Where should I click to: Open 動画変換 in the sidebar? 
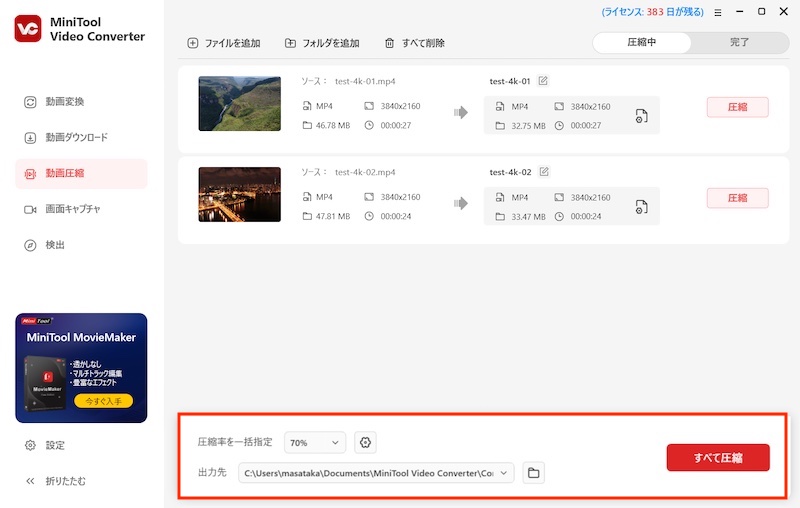(64, 102)
